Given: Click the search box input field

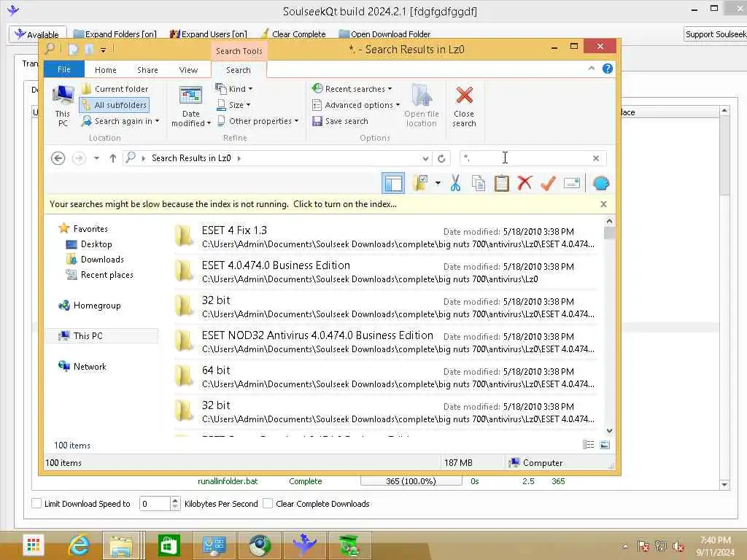Looking at the screenshot, I should point(527,158).
